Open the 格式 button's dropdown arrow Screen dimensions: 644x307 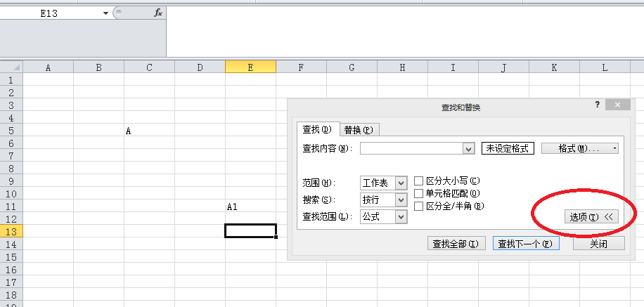coord(615,148)
